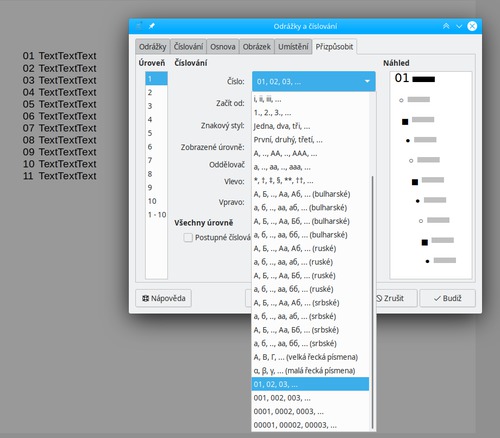Image resolution: width=500 pixels, height=438 pixels.
Task: Click the minimize chevron in the title bar
Action: [459, 26]
